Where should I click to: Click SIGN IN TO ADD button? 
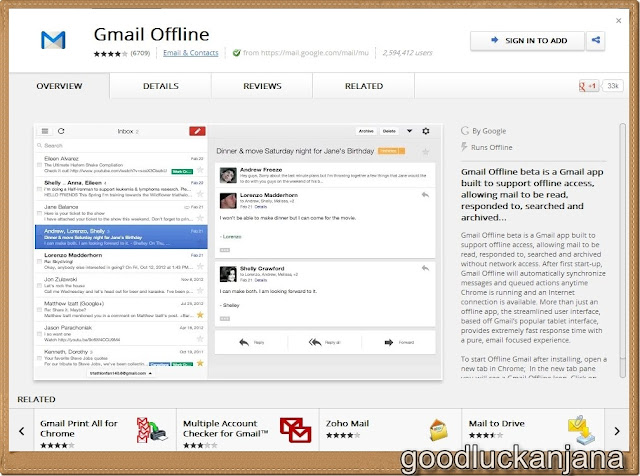[527, 40]
